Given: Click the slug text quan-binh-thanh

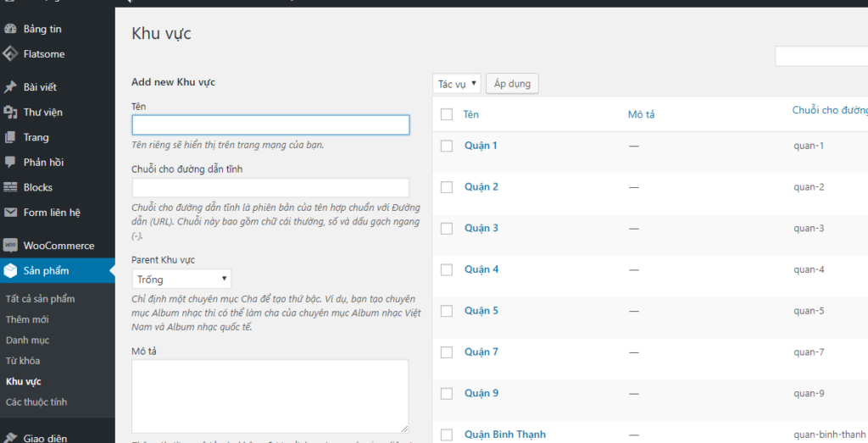Looking at the screenshot, I should tap(829, 435).
